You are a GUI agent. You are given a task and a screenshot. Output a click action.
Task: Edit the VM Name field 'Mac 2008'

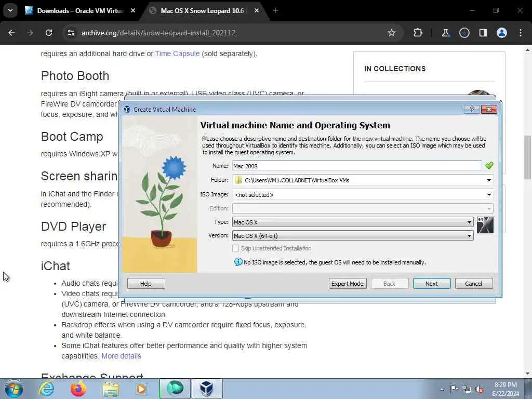click(357, 166)
